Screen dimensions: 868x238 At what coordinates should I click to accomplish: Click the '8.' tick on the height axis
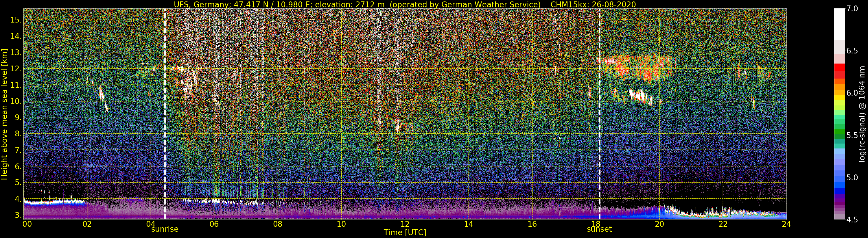click(18, 134)
